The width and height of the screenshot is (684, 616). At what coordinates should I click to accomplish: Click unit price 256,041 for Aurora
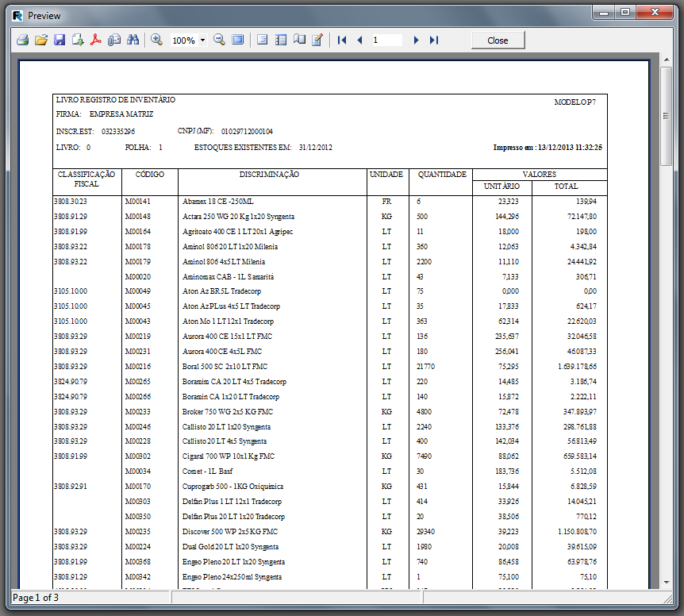(x=506, y=352)
